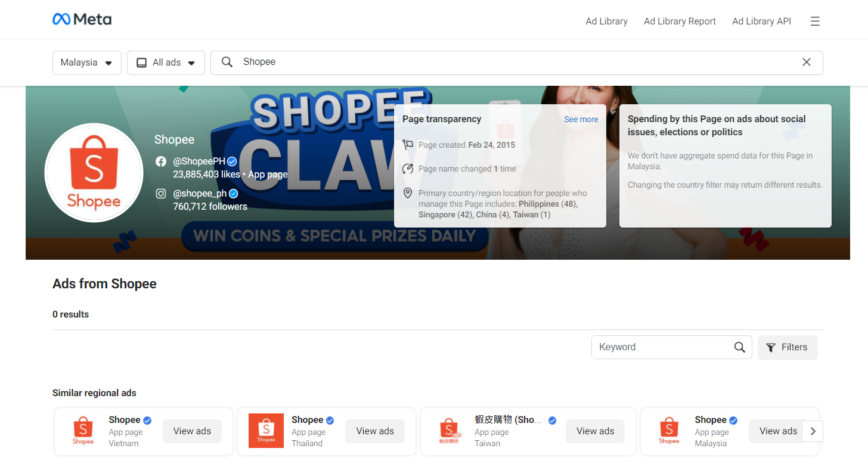
Task: Click the Shopee Vietnam page name
Action: coord(125,420)
